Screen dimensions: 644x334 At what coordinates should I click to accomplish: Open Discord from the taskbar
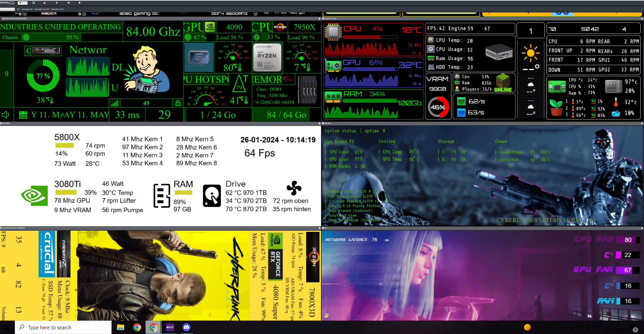pyautogui.click(x=187, y=327)
